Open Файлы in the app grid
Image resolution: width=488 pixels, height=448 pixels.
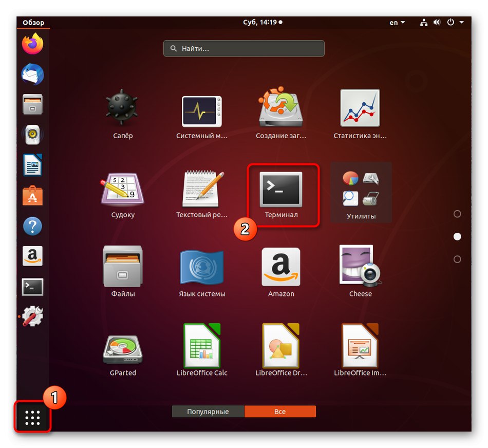[123, 271]
